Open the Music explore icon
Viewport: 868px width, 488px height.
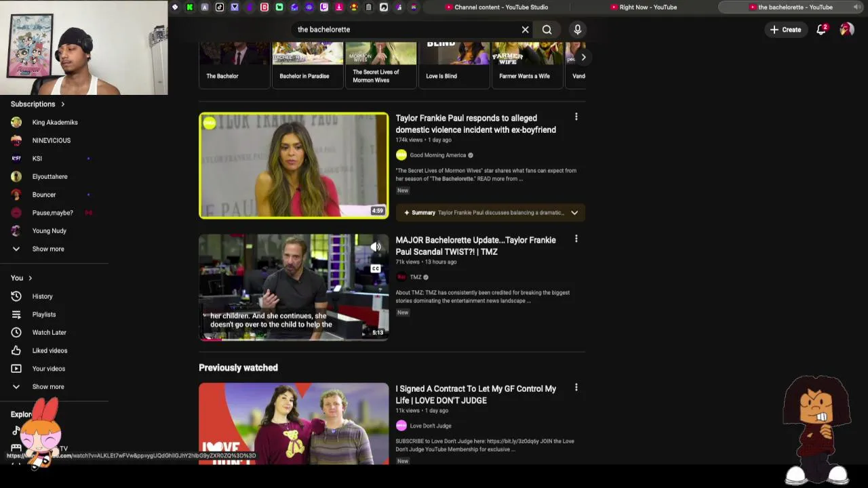pos(16,430)
